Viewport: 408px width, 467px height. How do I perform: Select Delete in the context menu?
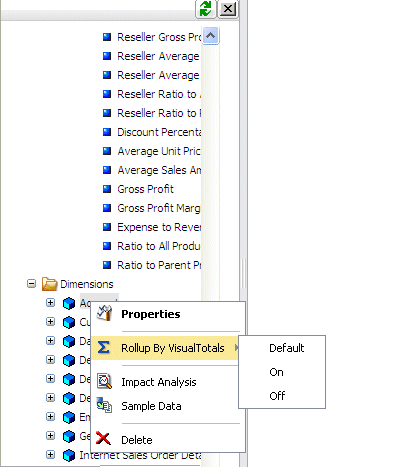coord(137,440)
